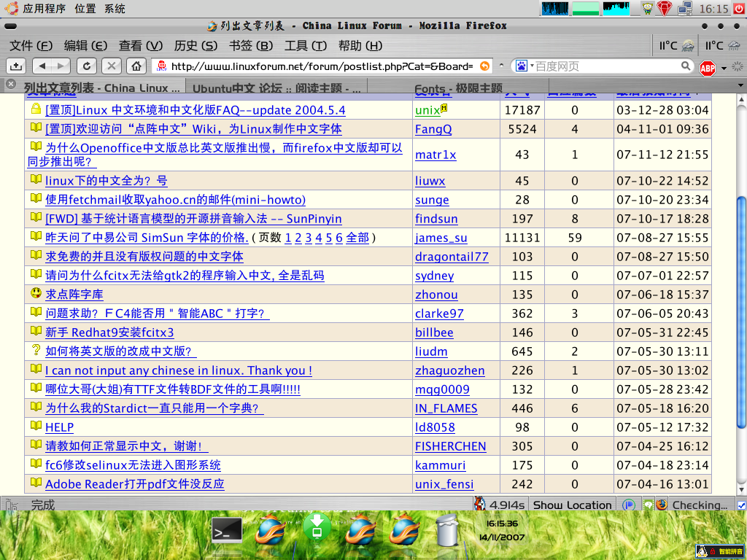Click the URL address bar field
This screenshot has width=747, height=560.
[321, 66]
